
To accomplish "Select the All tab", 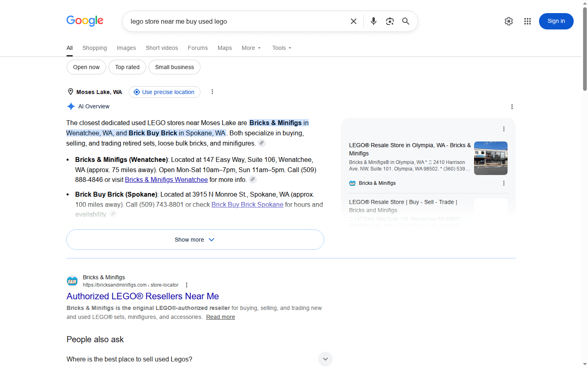I will [70, 48].
